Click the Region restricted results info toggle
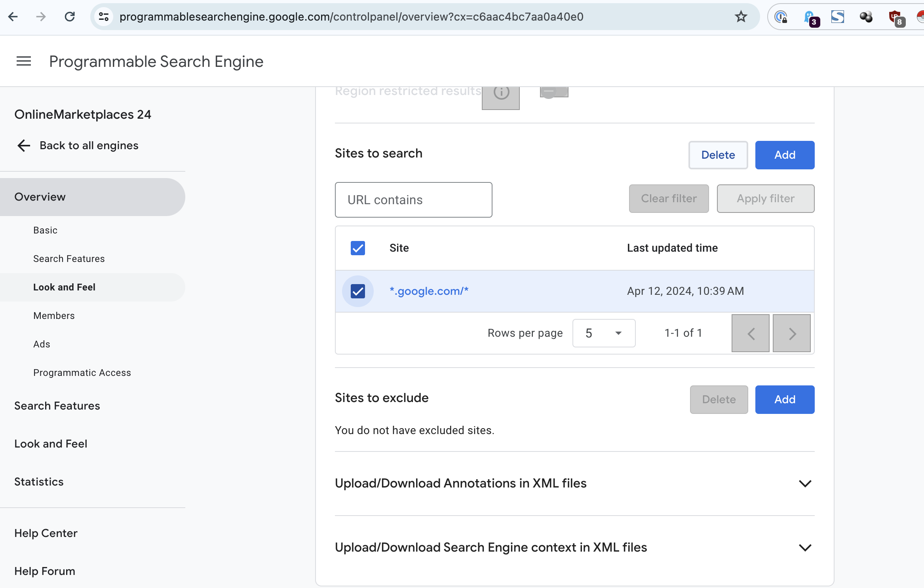The height and width of the screenshot is (588, 924). pyautogui.click(x=500, y=93)
